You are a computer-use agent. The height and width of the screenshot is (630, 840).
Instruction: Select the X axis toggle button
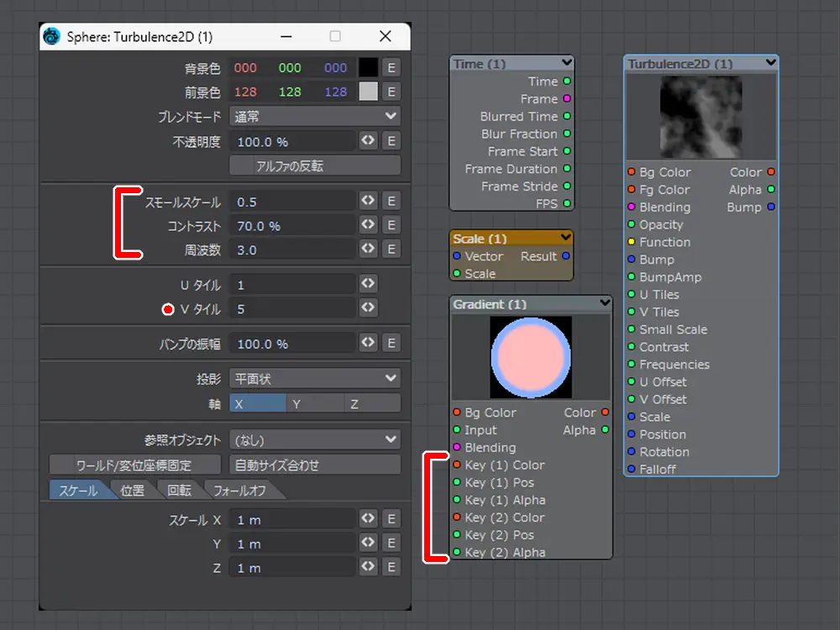pyautogui.click(x=257, y=403)
